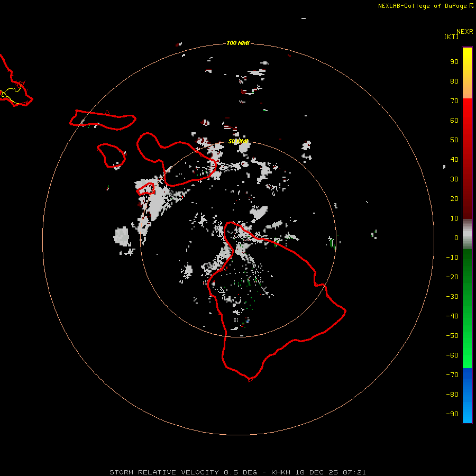Click the -10 value on velocity scale
This screenshot has width=476, height=476.
[x=452, y=258]
